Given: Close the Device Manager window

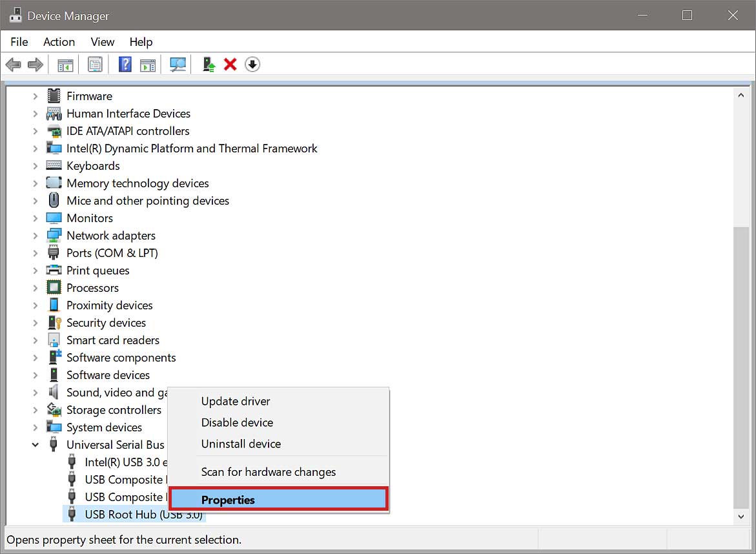Looking at the screenshot, I should coord(732,15).
